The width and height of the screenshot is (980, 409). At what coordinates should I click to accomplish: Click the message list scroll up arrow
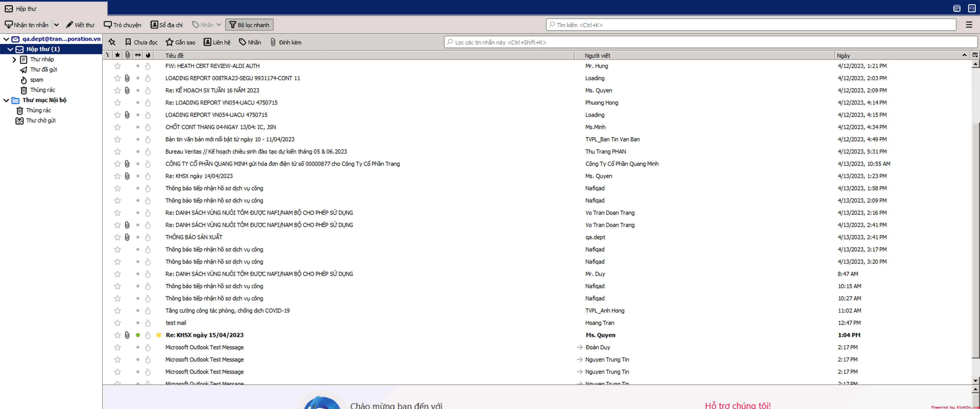pyautogui.click(x=975, y=64)
